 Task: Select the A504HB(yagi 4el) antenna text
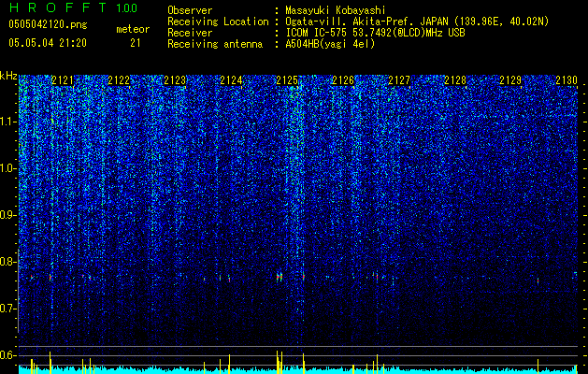[x=330, y=44]
